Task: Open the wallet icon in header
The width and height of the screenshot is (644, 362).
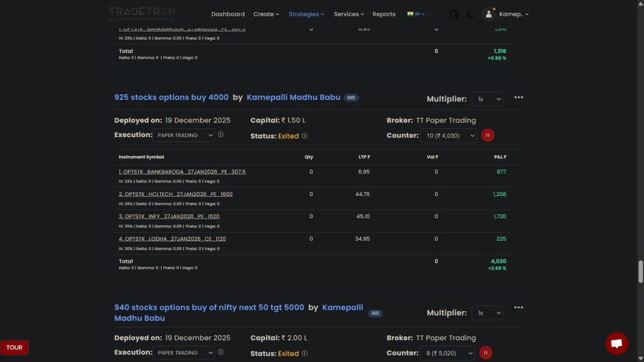Action: pyautogui.click(x=454, y=14)
